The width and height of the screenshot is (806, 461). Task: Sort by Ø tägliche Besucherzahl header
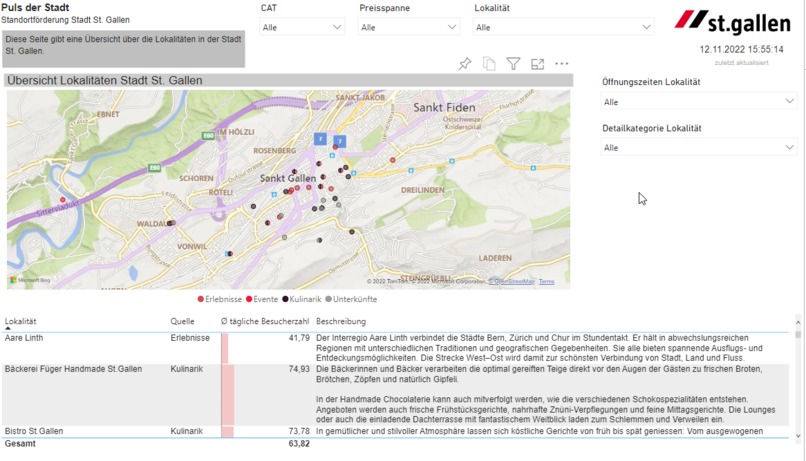pos(265,321)
